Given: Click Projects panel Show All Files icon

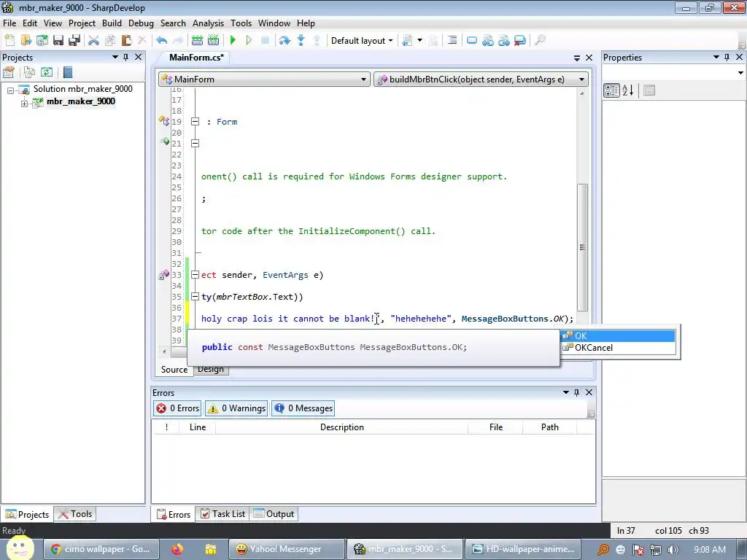Looking at the screenshot, I should (x=29, y=72).
